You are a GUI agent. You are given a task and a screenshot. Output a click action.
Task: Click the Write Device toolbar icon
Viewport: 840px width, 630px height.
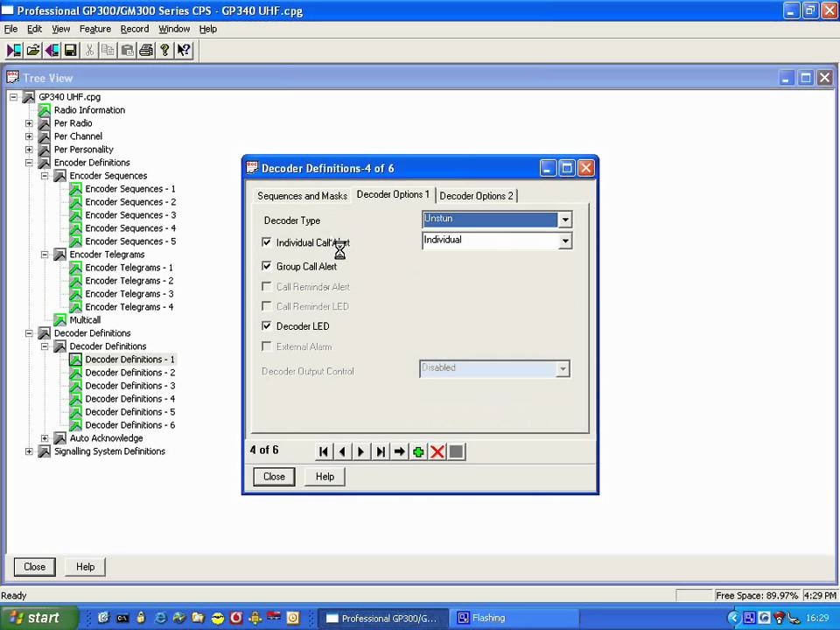pos(52,51)
